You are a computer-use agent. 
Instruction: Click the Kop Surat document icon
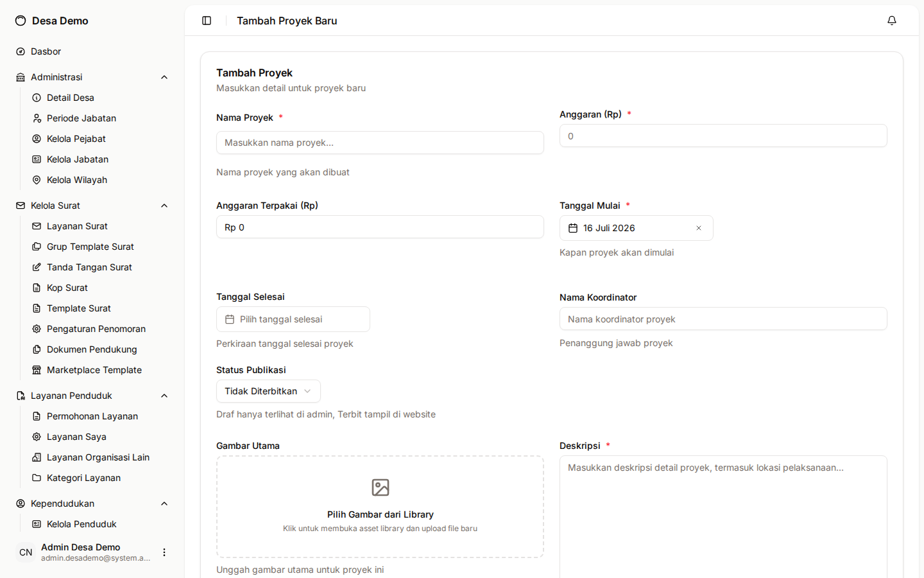37,288
